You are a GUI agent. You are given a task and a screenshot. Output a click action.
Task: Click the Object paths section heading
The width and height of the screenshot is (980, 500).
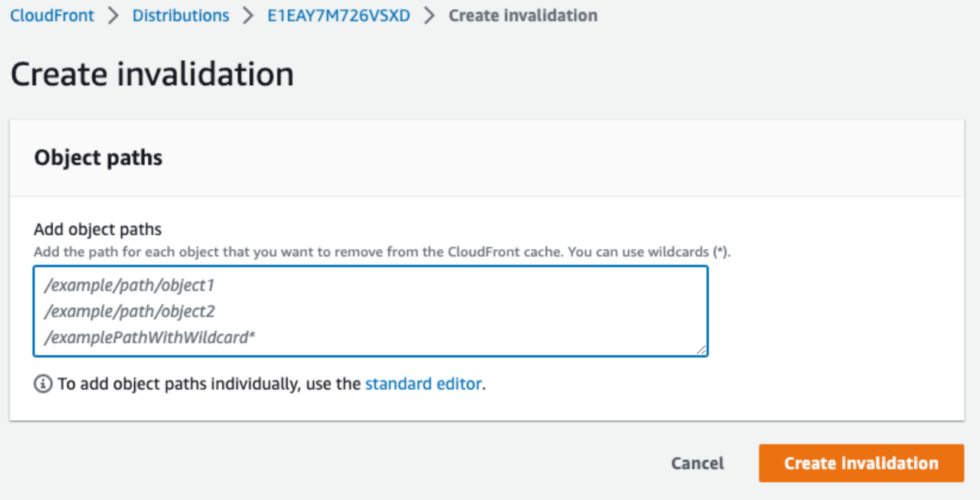click(98, 158)
